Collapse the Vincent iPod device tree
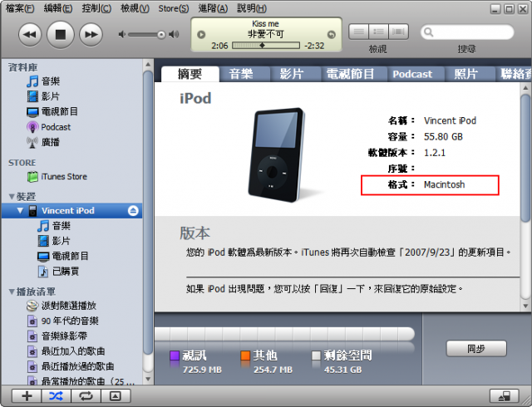Viewport: 532px width, 407px height. [x=20, y=211]
